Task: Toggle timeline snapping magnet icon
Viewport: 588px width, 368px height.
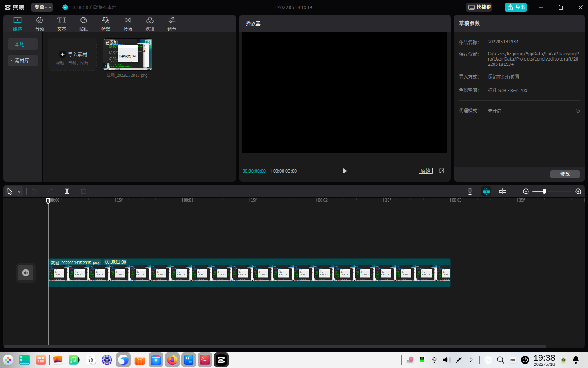Action: click(486, 191)
